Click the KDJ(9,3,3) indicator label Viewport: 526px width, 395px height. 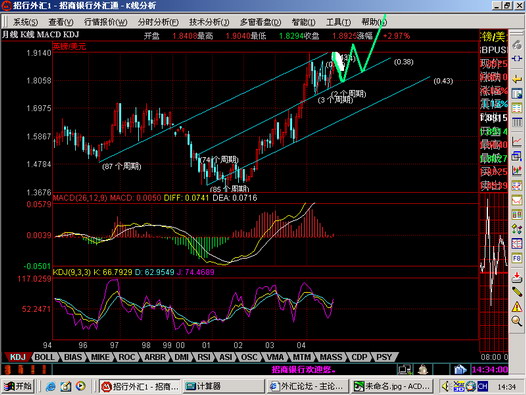coord(72,272)
